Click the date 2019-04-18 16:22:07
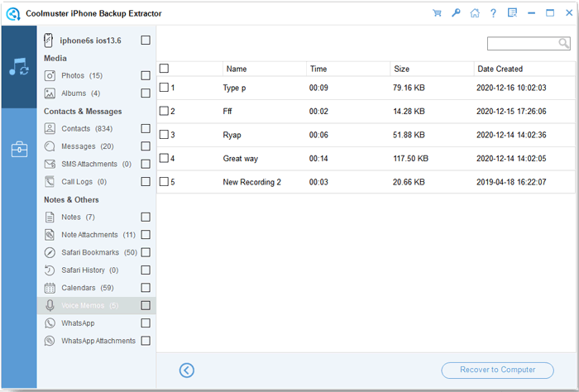The height and width of the screenshot is (392, 579). click(511, 182)
